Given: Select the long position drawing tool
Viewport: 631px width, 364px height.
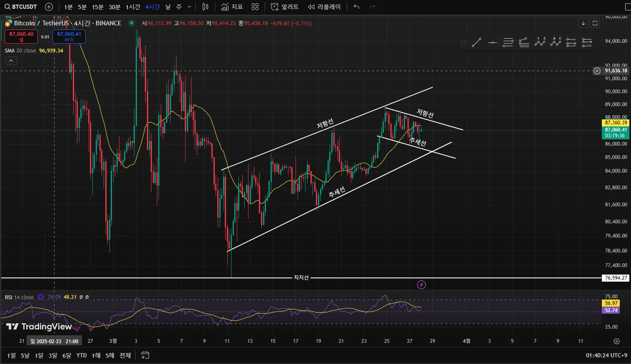Looking at the screenshot, I should click(571, 42).
